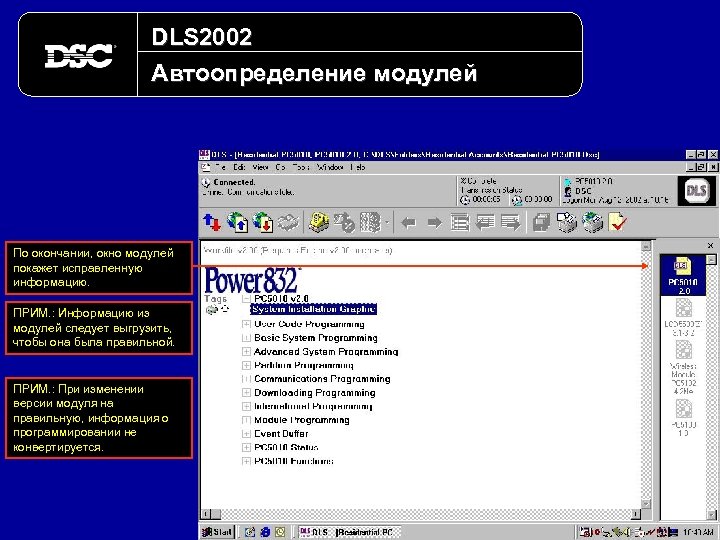
Task: Open the View menu
Action: click(260, 167)
